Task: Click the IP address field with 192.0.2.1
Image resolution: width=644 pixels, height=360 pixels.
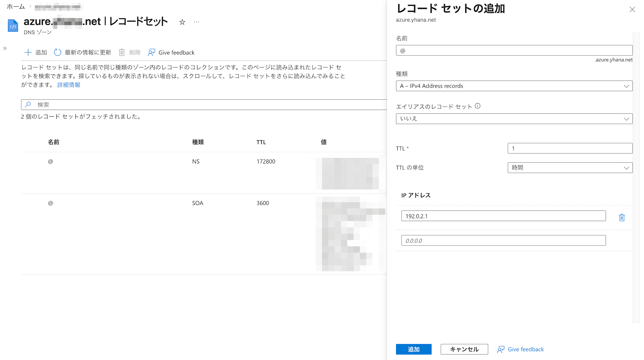Action: click(x=503, y=216)
